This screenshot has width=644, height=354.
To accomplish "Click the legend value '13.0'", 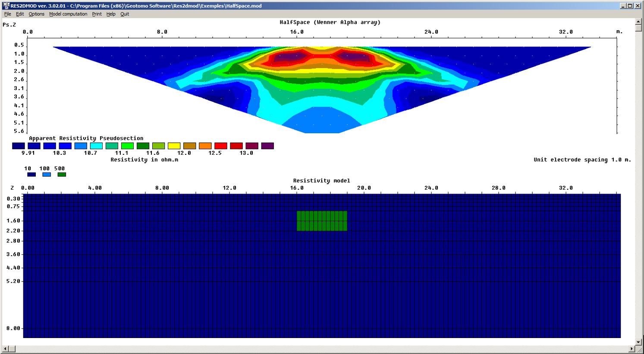I will coord(246,153).
